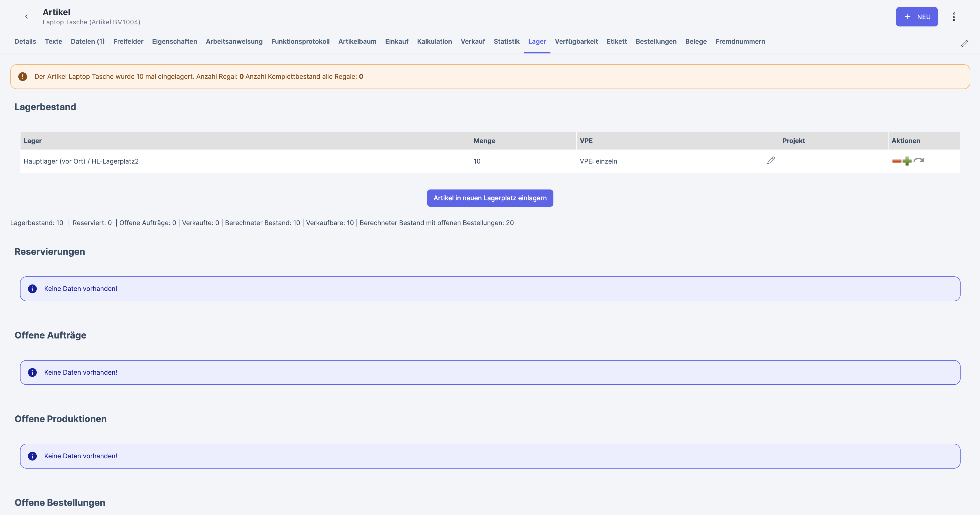Open the Dateien (1) tab

(x=87, y=42)
